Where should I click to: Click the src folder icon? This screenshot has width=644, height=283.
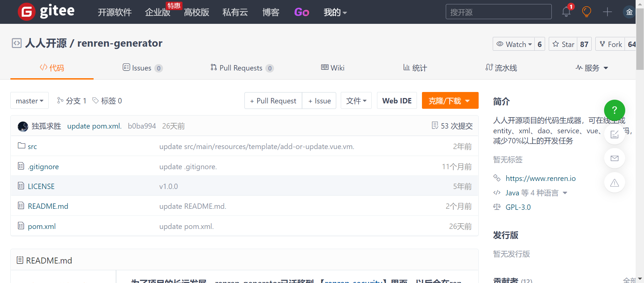21,146
